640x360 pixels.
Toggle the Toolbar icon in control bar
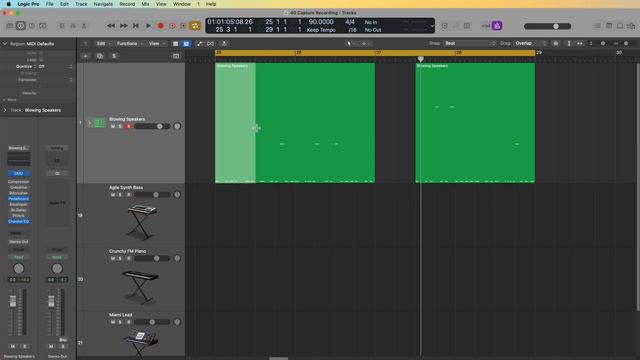click(x=43, y=26)
